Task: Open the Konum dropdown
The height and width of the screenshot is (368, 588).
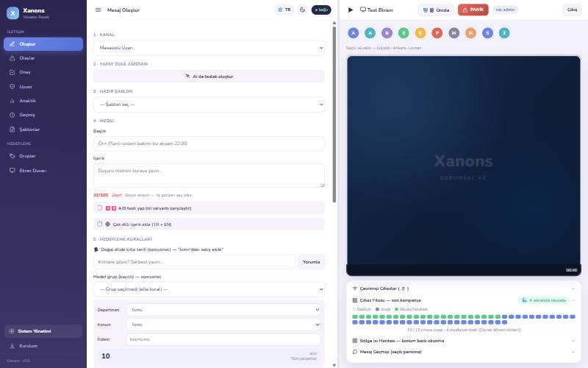Action: tap(223, 325)
